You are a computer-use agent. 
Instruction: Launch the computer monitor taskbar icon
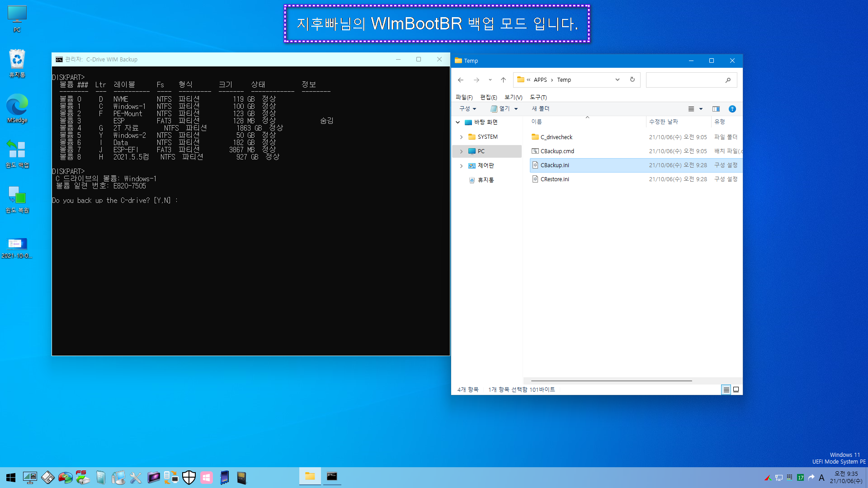(118, 478)
